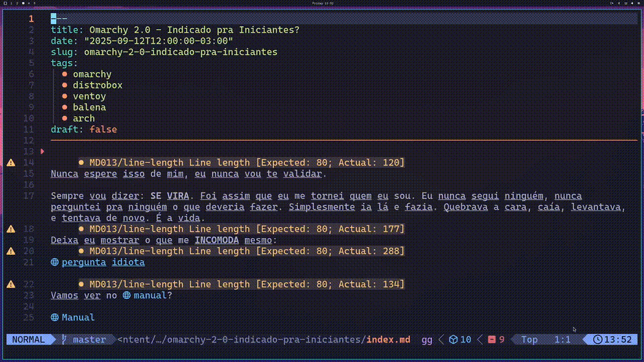The width and height of the screenshot is (644, 362).
Task: Click the orange bullet before 'ventoy' tag
Action: click(64, 97)
